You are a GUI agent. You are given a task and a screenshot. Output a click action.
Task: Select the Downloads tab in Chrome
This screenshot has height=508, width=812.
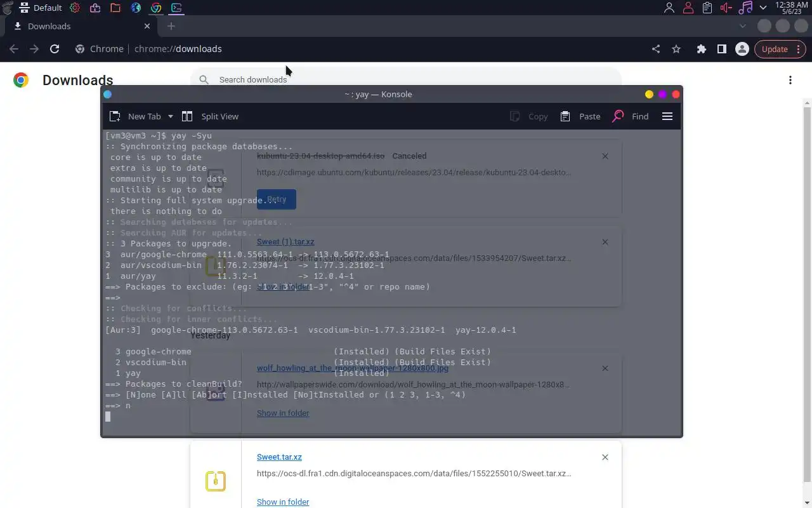[81, 26]
